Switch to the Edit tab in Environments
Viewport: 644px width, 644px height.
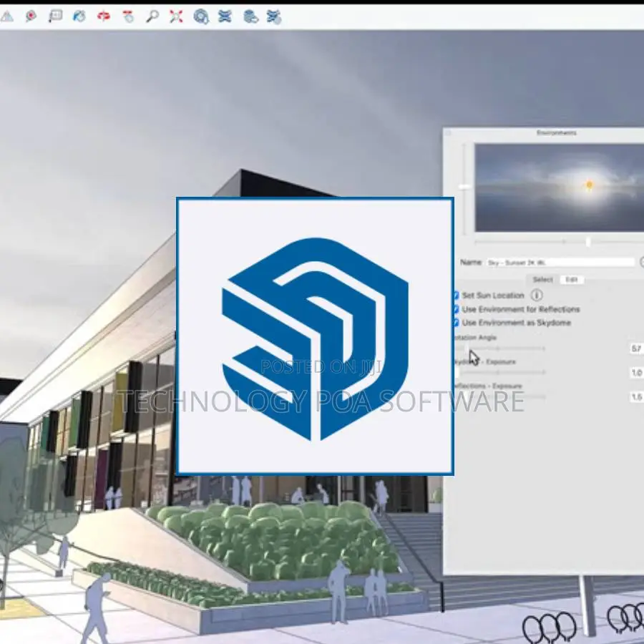point(572,279)
